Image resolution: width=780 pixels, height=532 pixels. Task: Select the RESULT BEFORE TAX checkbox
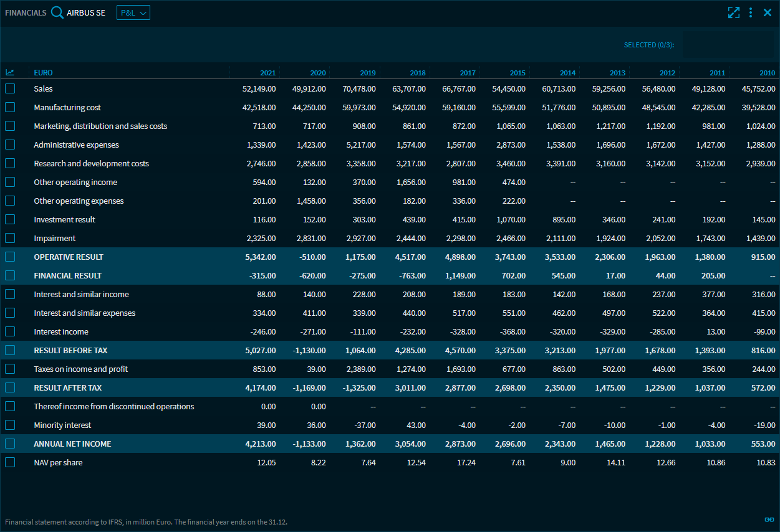pyautogui.click(x=10, y=350)
